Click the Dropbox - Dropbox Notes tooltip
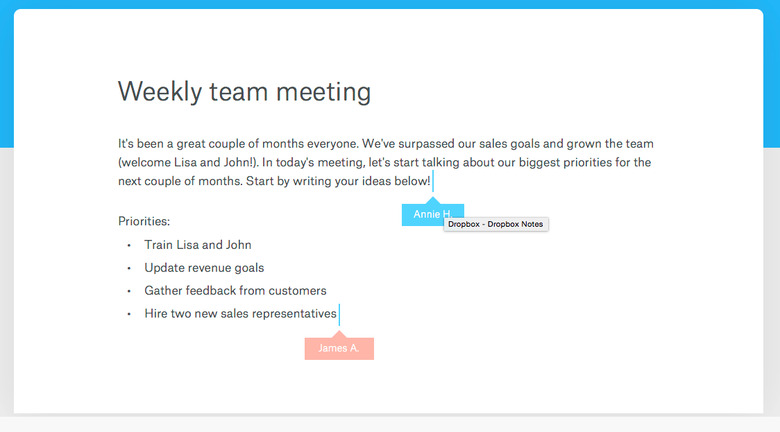The width and height of the screenshot is (780, 432). (495, 224)
